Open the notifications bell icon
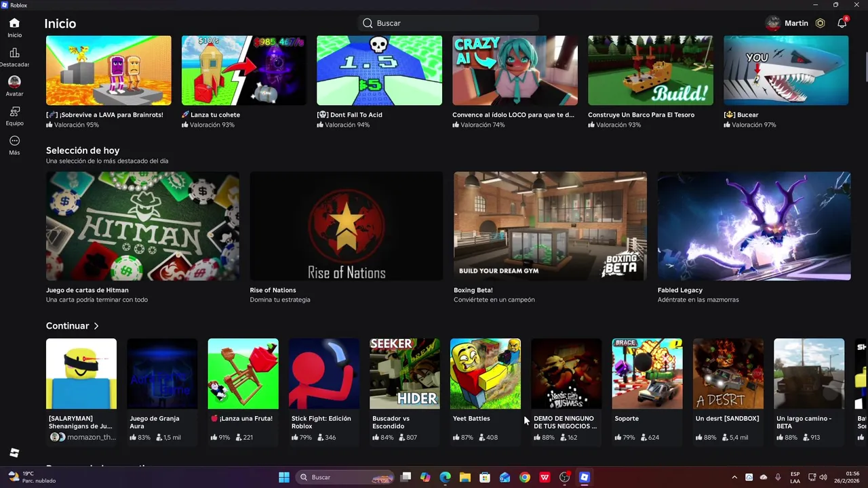 842,23
